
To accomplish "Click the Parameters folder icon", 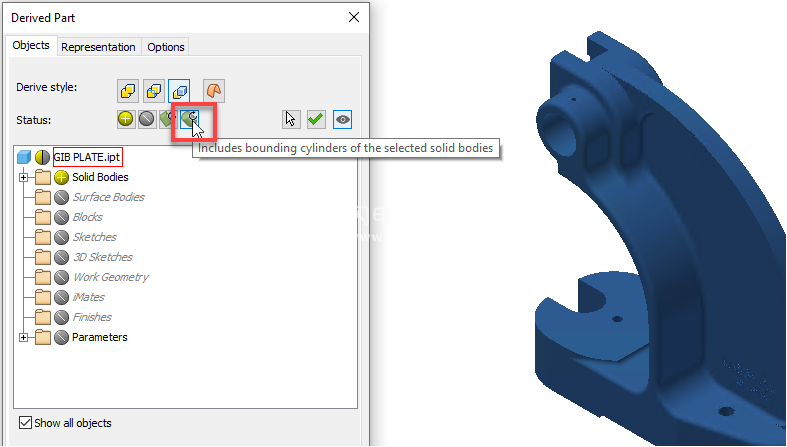I will tap(43, 338).
